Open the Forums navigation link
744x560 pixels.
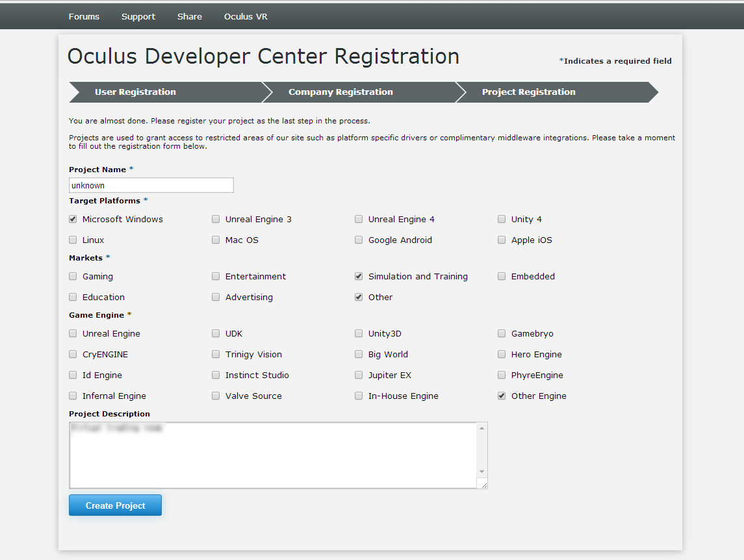point(84,17)
